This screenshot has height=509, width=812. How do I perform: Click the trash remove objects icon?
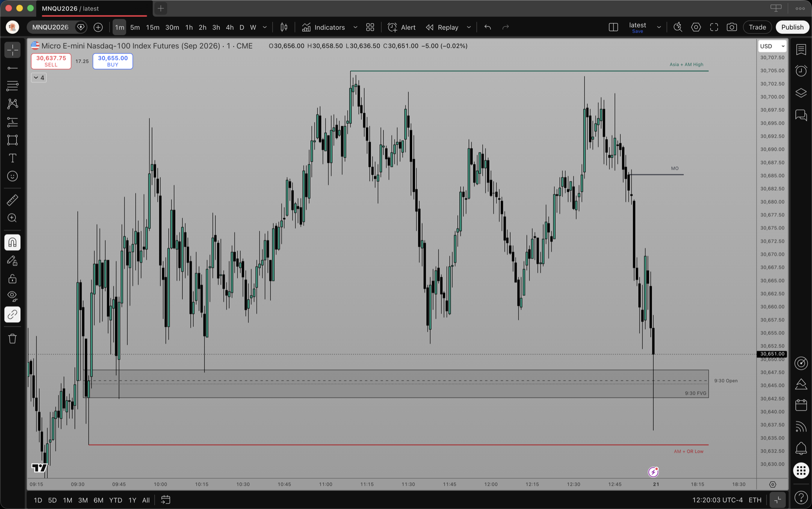13,339
